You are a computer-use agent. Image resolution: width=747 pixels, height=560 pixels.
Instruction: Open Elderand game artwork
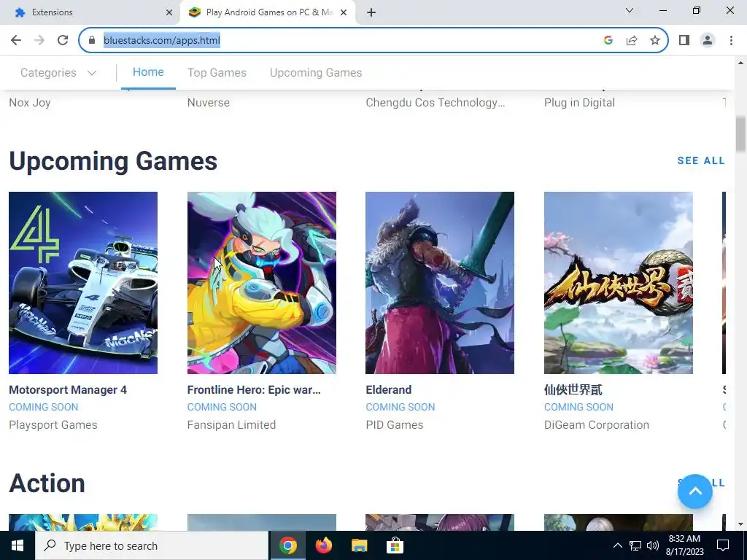tap(440, 283)
